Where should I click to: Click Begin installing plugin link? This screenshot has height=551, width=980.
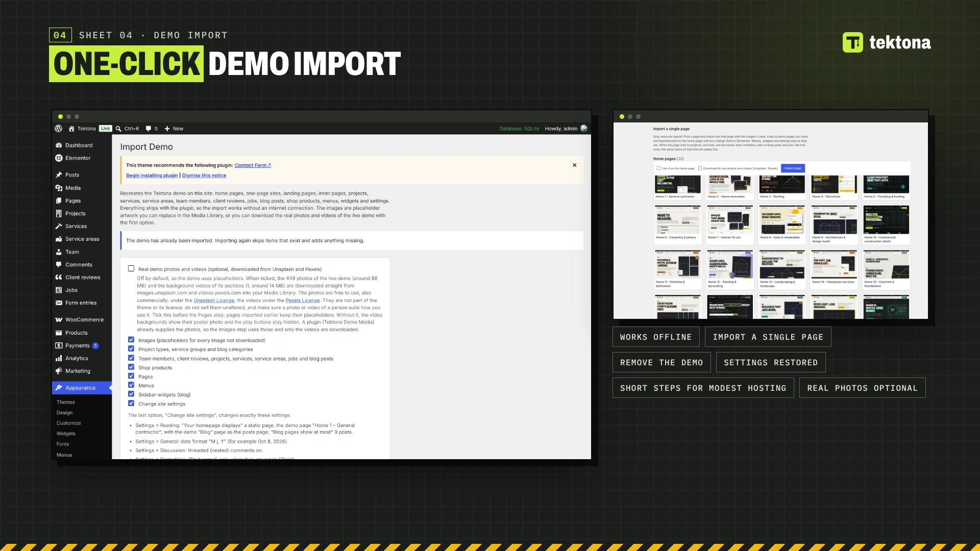pyautogui.click(x=152, y=176)
